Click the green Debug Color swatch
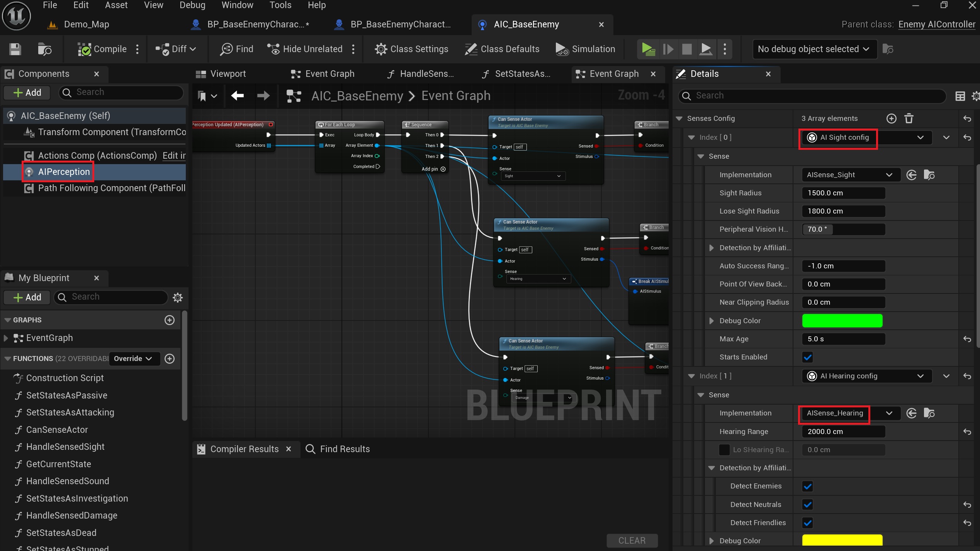 pos(842,320)
